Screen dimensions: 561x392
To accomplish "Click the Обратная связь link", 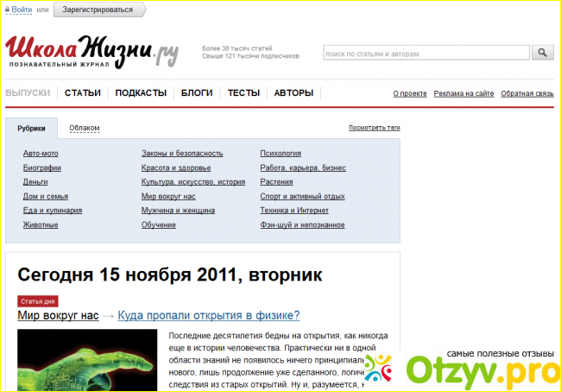I will (x=527, y=93).
